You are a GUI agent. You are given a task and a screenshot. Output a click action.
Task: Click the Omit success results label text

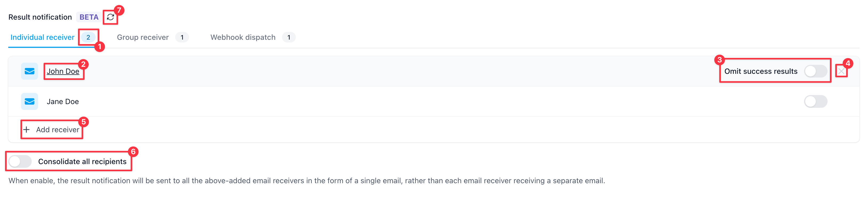pyautogui.click(x=761, y=71)
